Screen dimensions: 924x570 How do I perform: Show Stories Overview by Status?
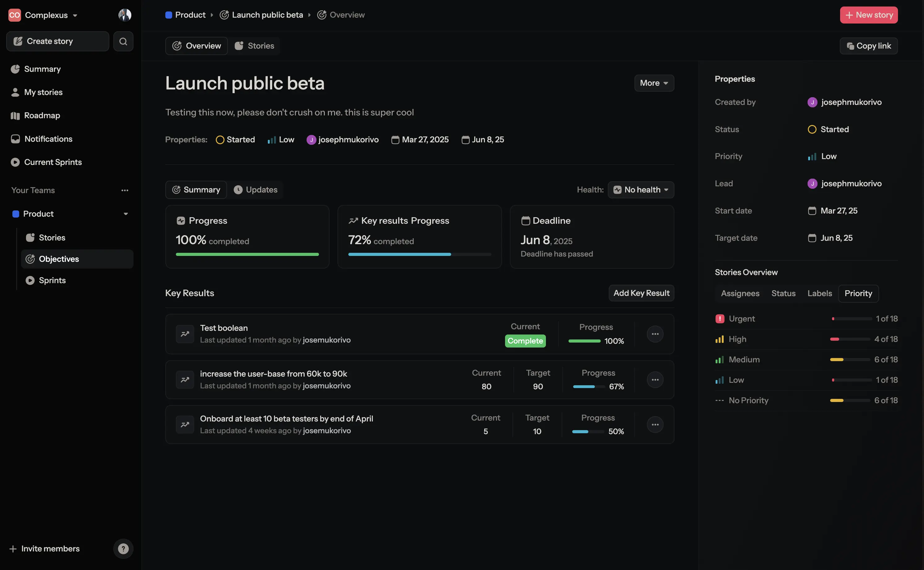tap(783, 293)
